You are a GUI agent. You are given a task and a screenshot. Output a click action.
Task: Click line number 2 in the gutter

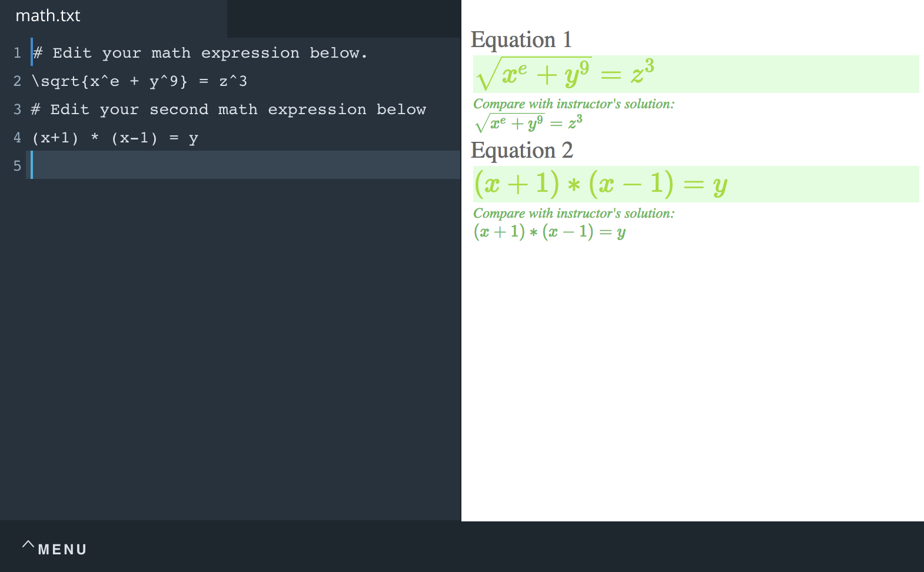(x=18, y=81)
